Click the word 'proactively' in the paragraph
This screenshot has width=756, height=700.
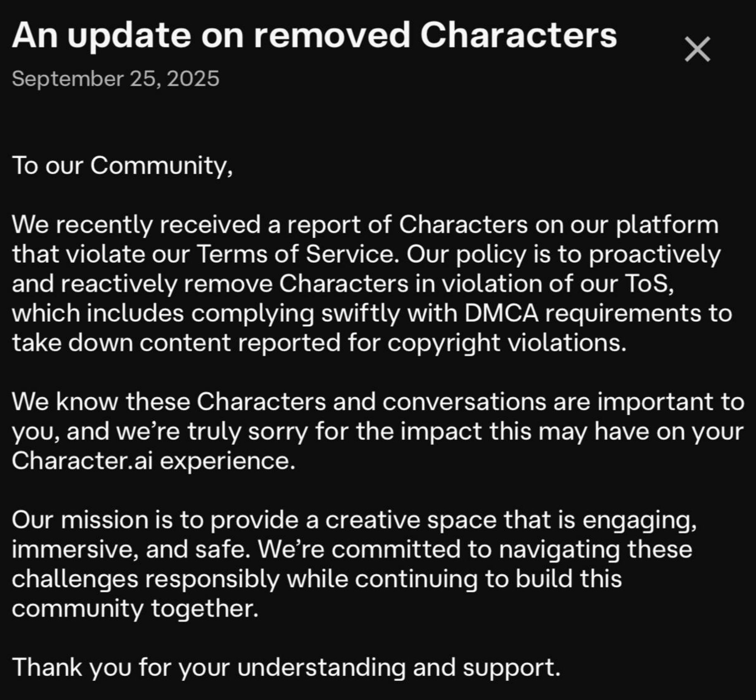pos(654,254)
